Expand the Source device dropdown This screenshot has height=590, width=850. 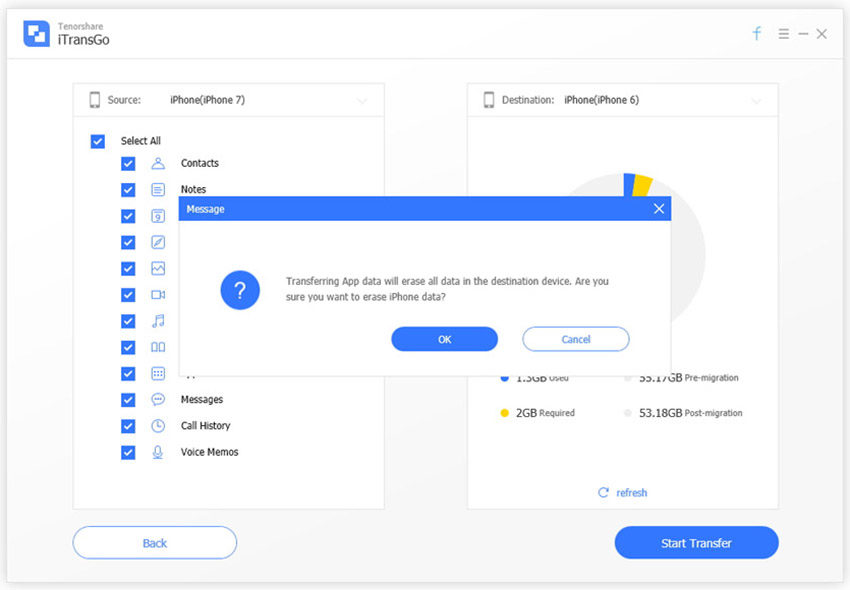362,101
